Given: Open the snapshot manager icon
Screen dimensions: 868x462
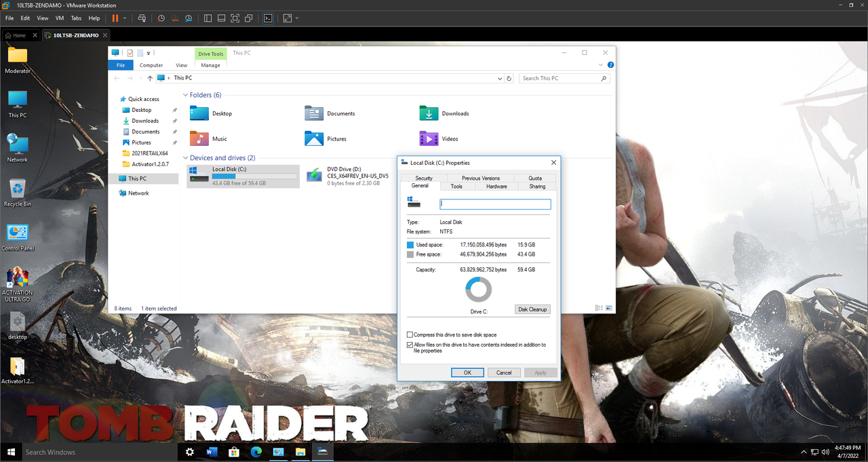Looking at the screenshot, I should pyautogui.click(x=189, y=18).
